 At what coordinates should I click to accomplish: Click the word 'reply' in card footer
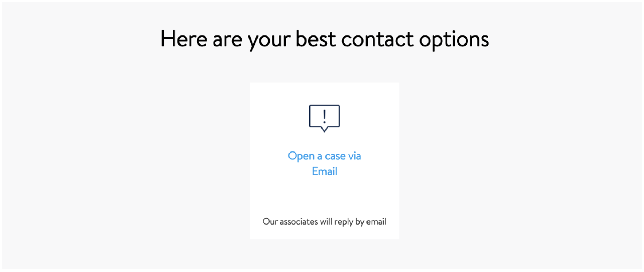tap(344, 222)
